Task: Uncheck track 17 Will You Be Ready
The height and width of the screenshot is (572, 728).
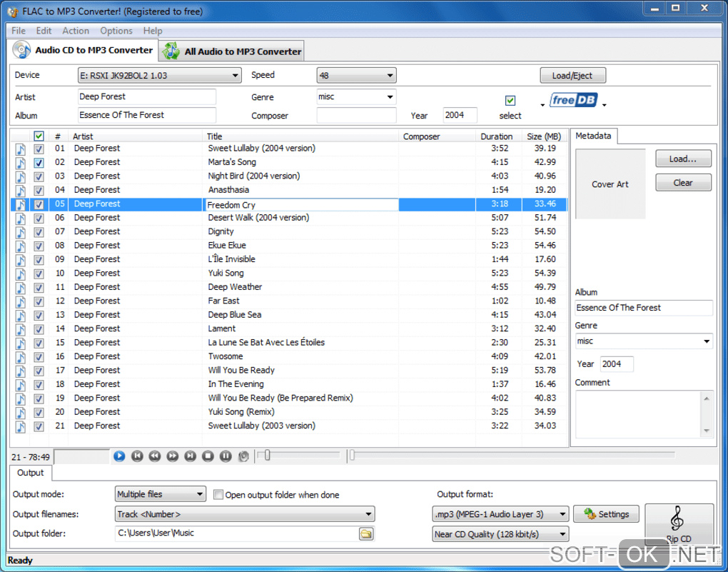Action: [39, 371]
